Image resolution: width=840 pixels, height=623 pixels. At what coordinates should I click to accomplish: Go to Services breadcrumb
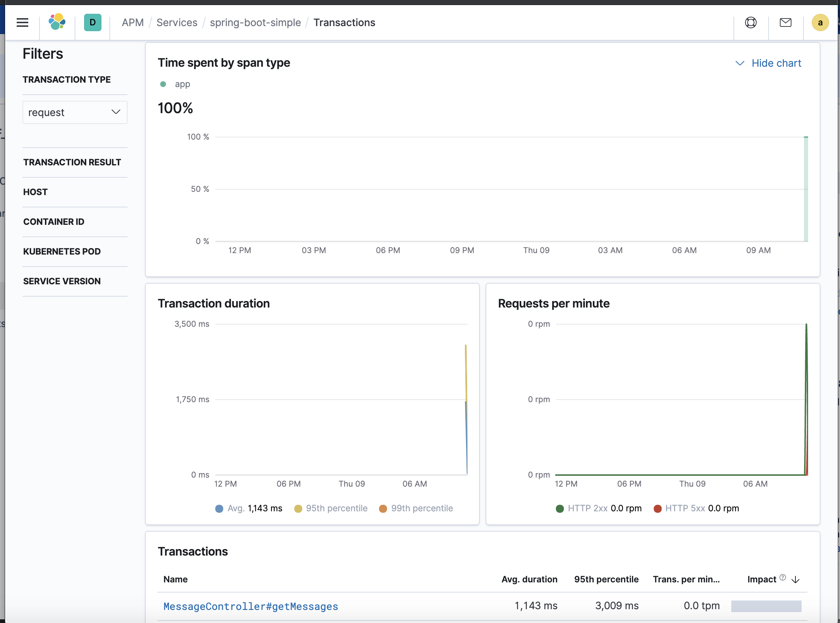(177, 22)
